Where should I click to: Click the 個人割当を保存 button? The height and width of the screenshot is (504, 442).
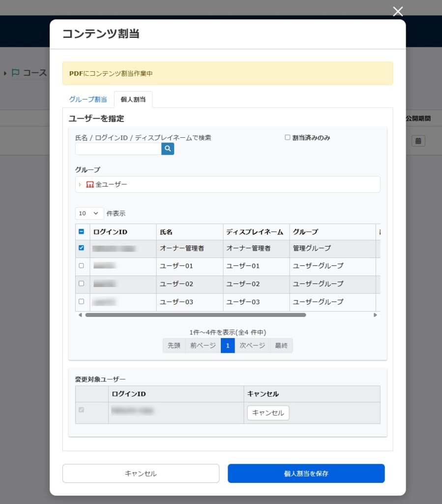[306, 473]
